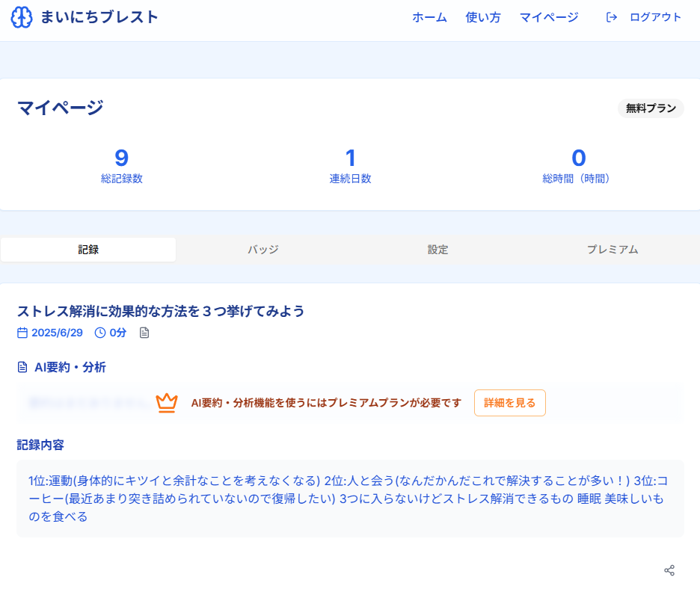Go to ホーム in the navigation
This screenshot has width=700, height=595.
429,17
